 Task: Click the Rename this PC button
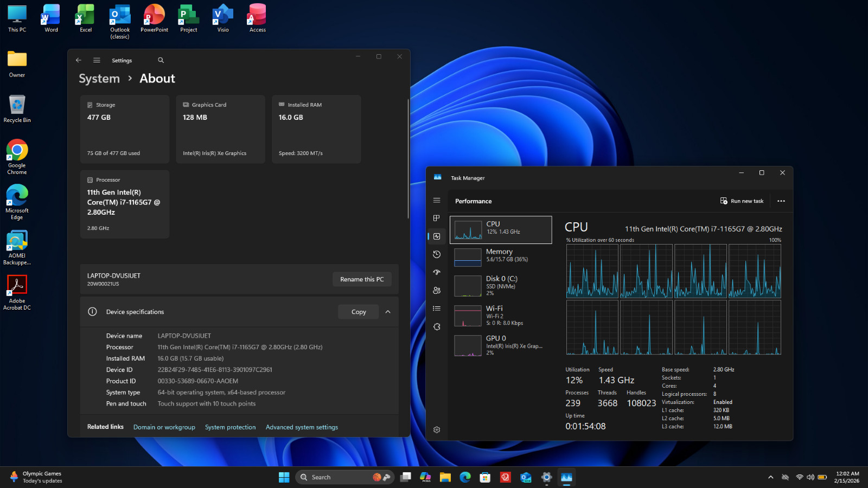coord(362,279)
